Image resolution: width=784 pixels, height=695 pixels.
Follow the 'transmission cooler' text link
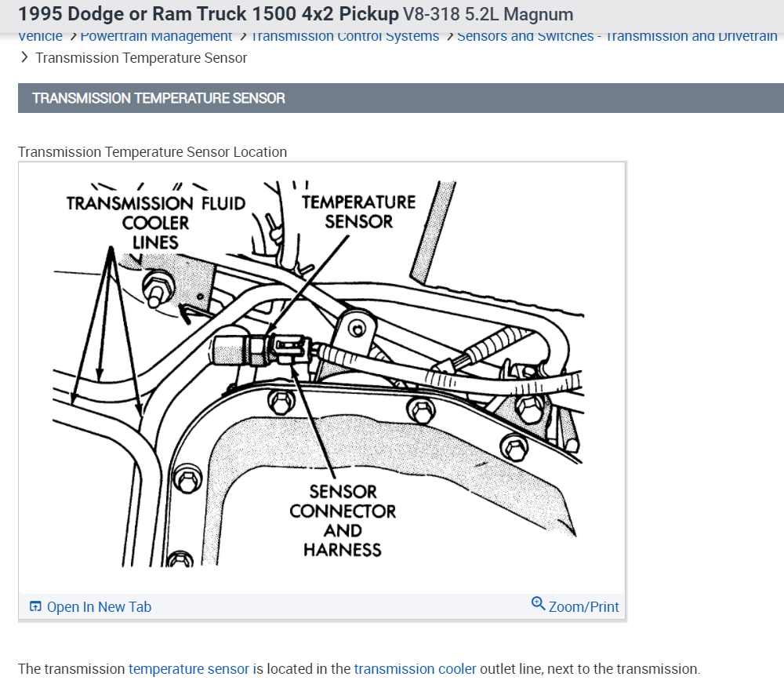tap(415, 669)
